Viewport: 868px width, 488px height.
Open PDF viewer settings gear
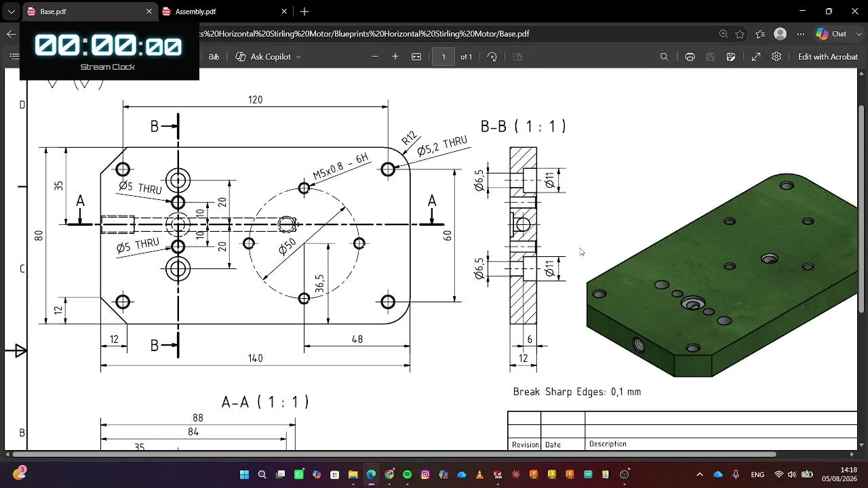coord(776,57)
